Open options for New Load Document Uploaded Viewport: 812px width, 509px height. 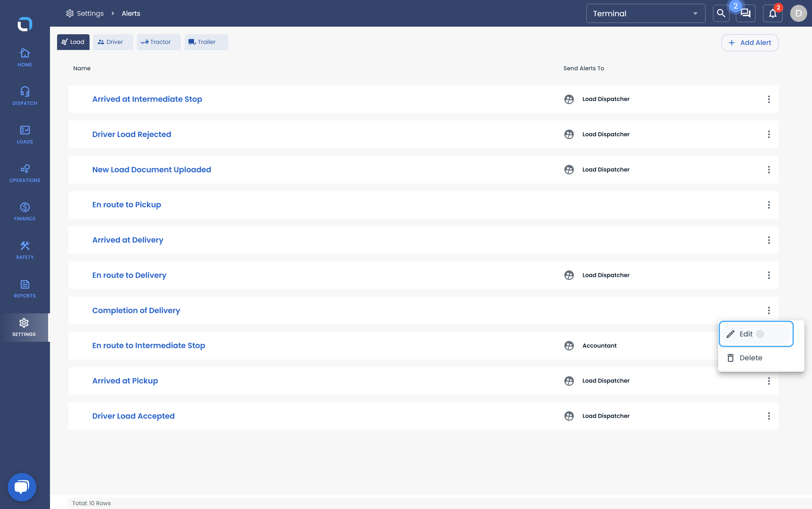pos(769,170)
